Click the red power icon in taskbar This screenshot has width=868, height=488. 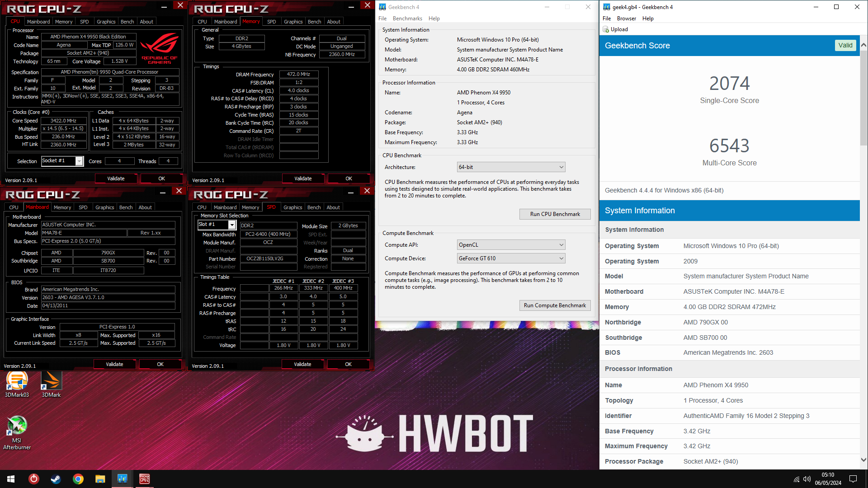point(34,479)
